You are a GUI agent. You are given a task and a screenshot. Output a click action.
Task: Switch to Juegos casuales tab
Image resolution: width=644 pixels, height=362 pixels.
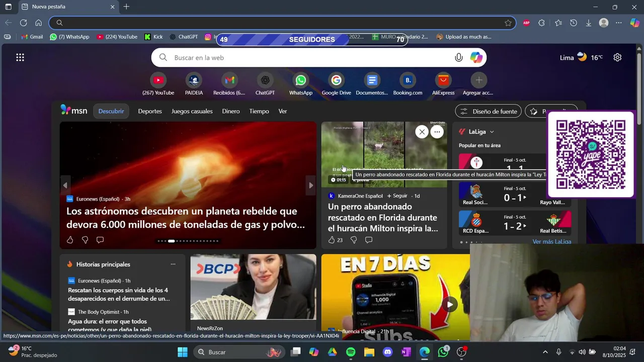click(x=192, y=111)
